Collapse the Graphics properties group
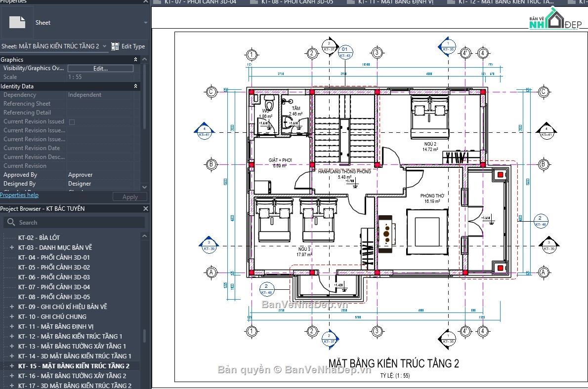The image size is (588, 389). [135, 60]
